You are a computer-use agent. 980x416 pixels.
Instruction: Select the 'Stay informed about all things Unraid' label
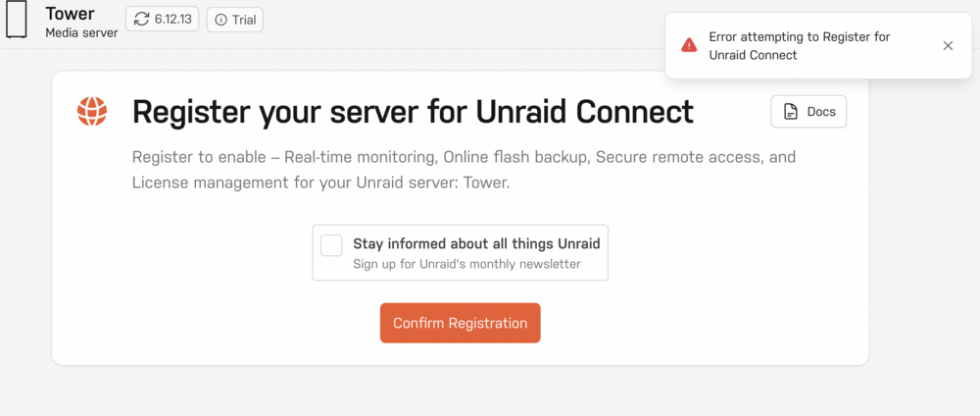(x=476, y=243)
